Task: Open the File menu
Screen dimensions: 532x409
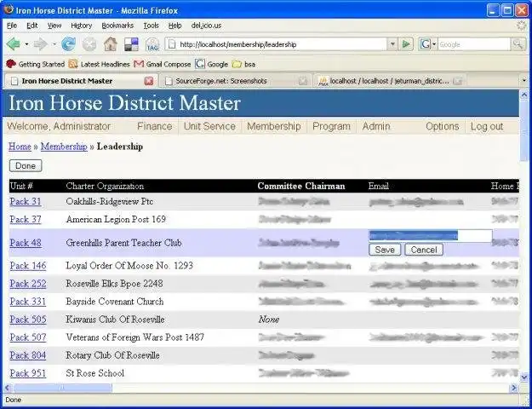Action: [12, 26]
